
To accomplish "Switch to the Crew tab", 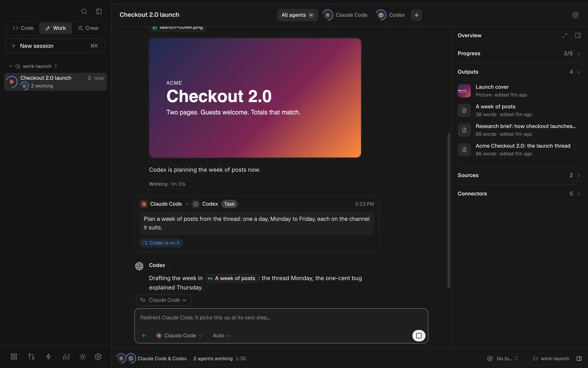I will 88,28.
